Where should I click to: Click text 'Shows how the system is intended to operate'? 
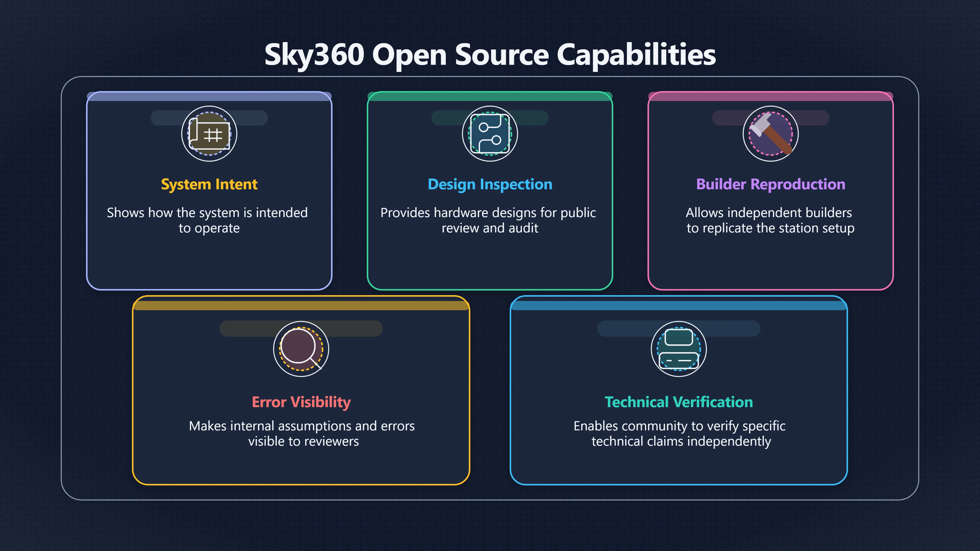click(208, 220)
